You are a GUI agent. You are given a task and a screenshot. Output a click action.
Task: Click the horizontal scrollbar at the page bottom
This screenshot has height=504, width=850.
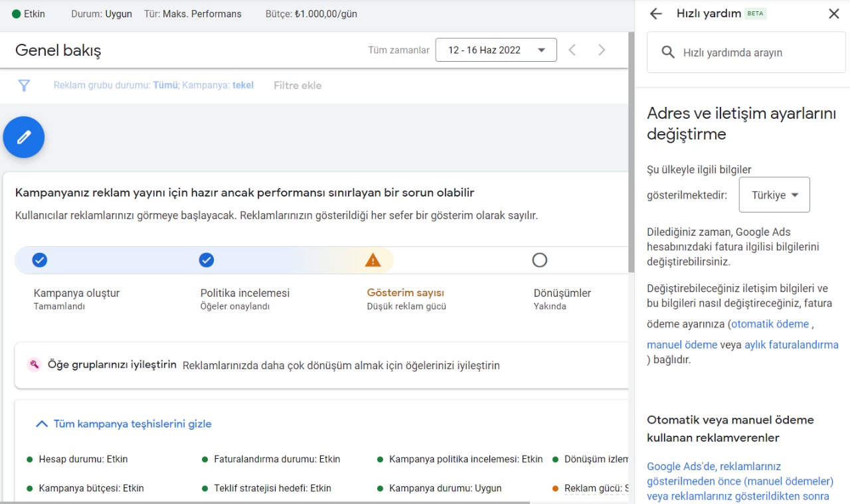click(x=265, y=502)
